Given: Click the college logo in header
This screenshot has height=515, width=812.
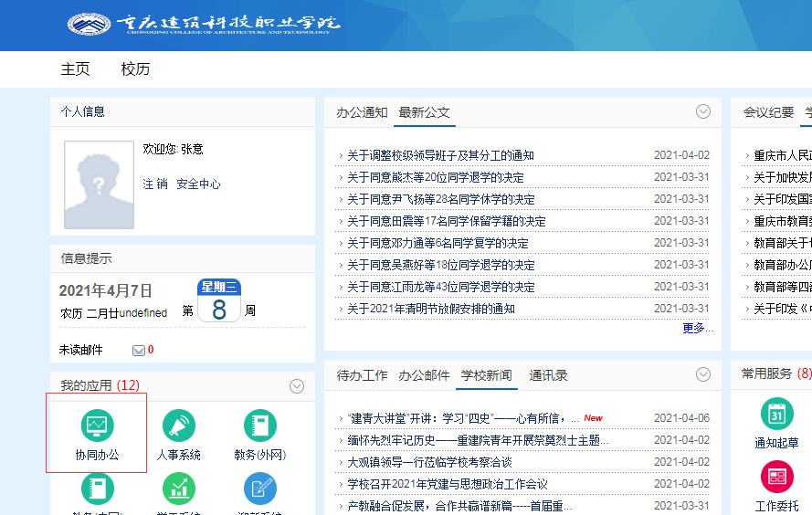Looking at the screenshot, I should click(x=90, y=24).
